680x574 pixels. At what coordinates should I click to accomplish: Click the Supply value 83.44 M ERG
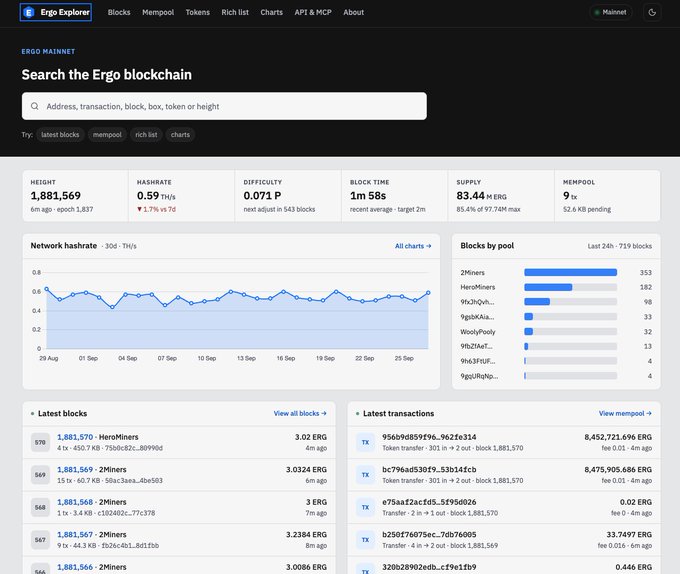point(481,196)
